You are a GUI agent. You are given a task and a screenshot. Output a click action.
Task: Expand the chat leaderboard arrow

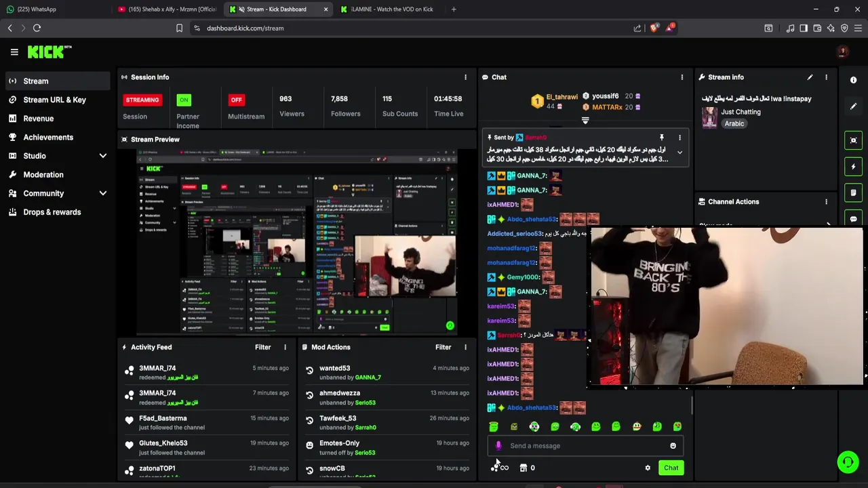click(x=585, y=121)
